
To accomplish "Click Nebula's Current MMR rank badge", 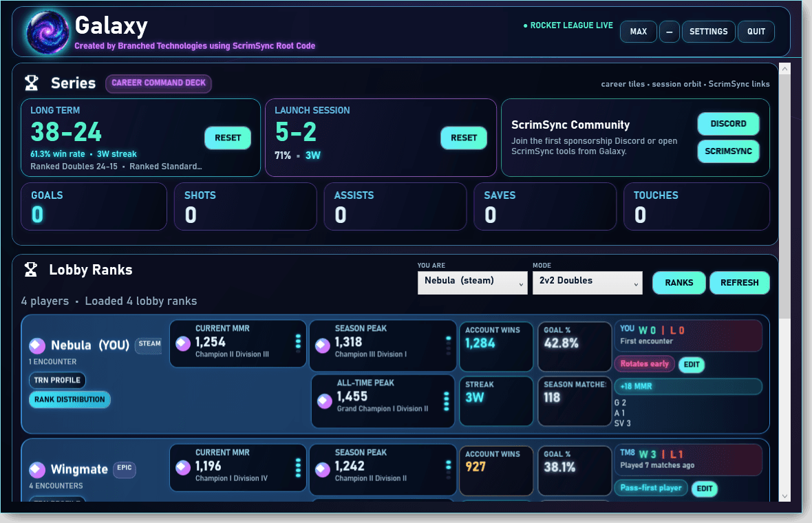I will pos(183,343).
